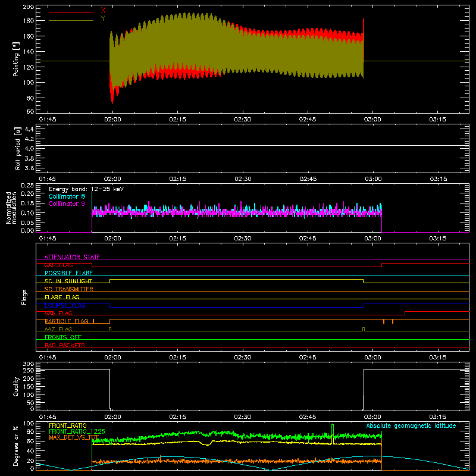Click the 02:15 tick label under Quality plot
476x476 pixels.
pos(177,417)
